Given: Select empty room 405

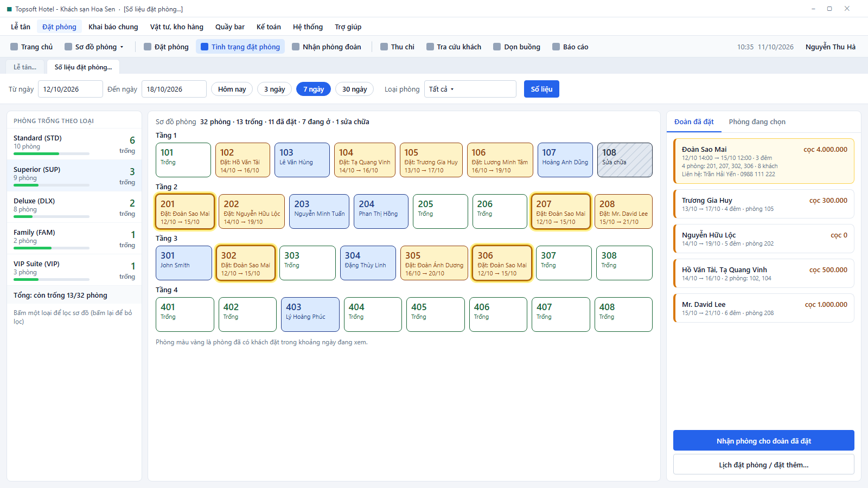Looking at the screenshot, I should [x=436, y=314].
